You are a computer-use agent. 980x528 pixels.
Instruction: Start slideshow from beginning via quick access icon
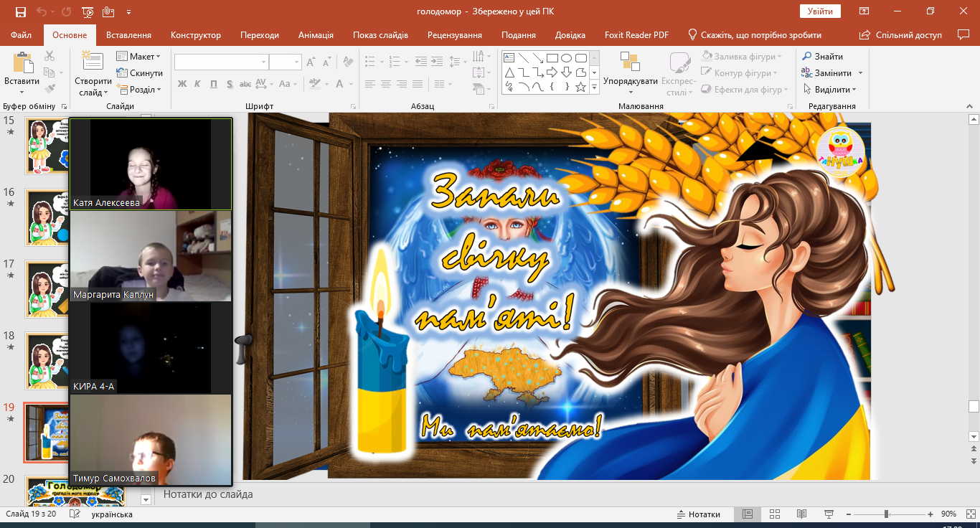88,11
